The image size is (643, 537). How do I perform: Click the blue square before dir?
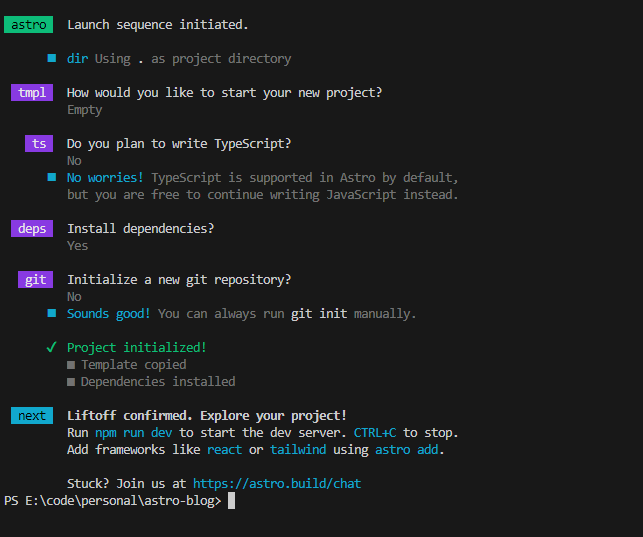pyautogui.click(x=52, y=59)
